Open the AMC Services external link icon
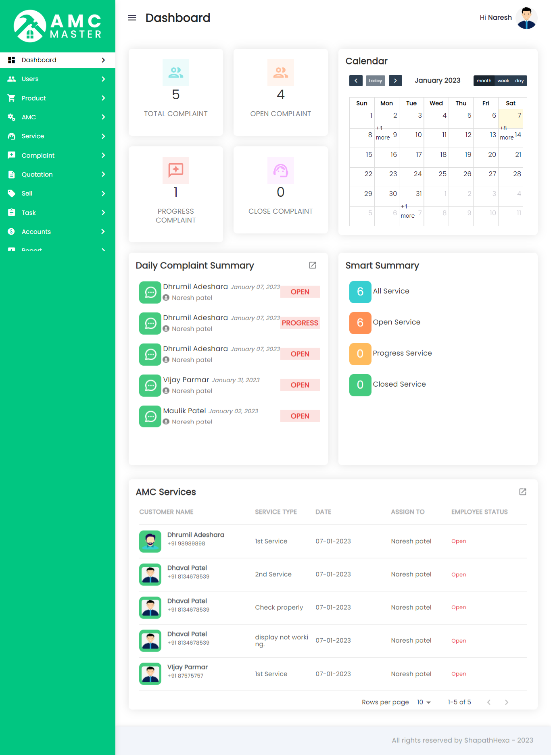 [x=522, y=492]
